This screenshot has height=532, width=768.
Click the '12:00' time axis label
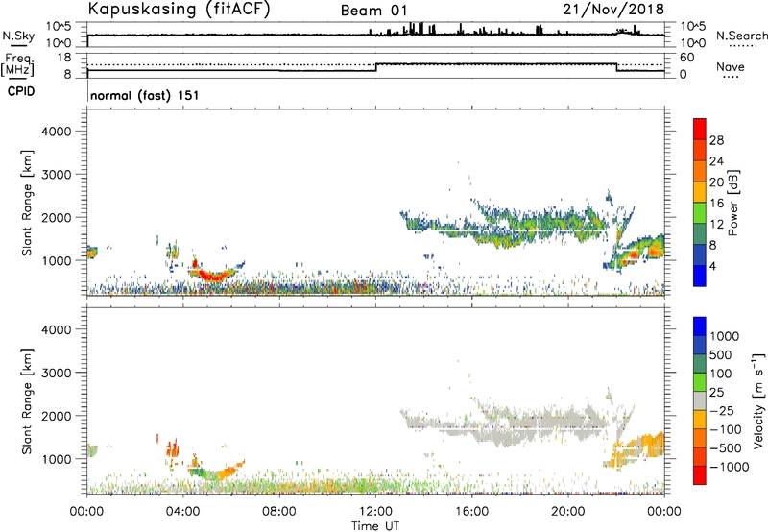coord(375,512)
